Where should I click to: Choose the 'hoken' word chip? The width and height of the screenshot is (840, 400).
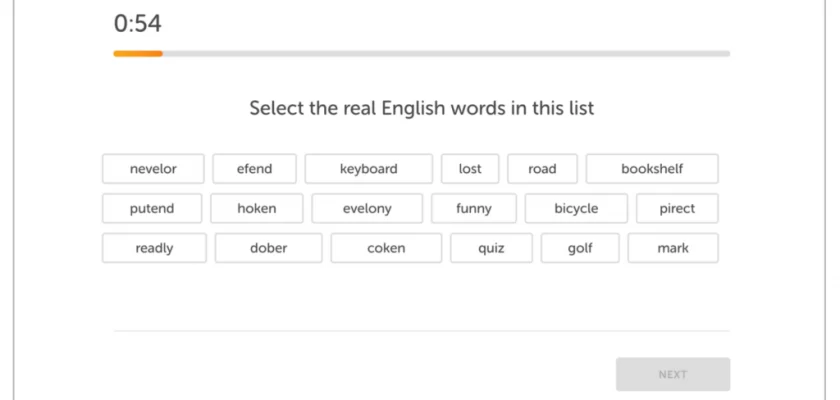pyautogui.click(x=257, y=209)
